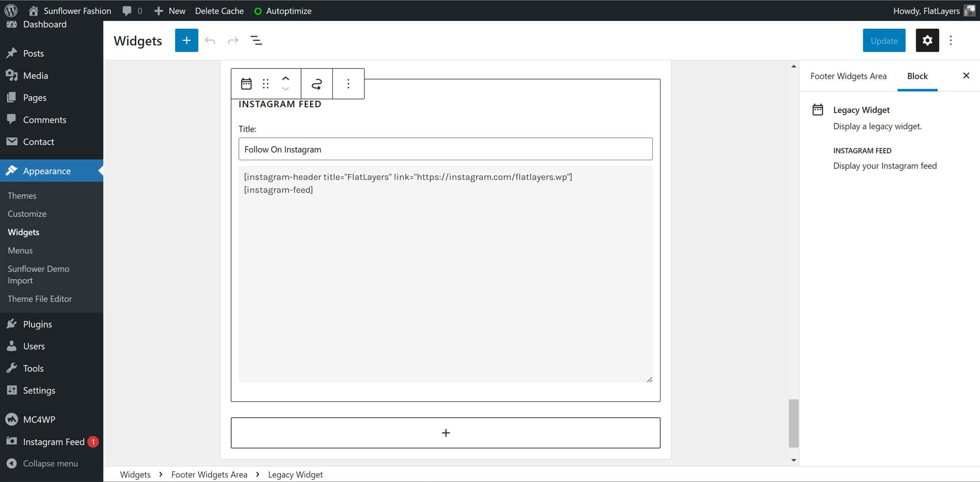The height and width of the screenshot is (482, 980).
Task: Toggle the settings gear sidebar button
Action: 927,40
